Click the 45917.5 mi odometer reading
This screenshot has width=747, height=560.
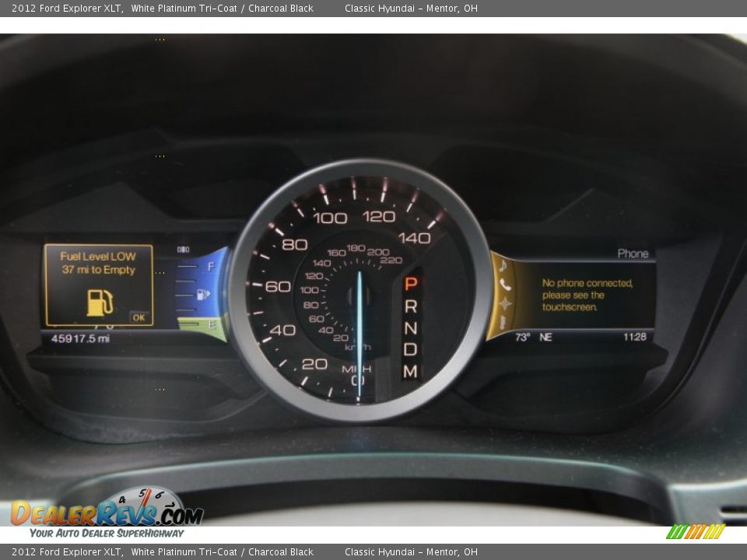coord(80,338)
